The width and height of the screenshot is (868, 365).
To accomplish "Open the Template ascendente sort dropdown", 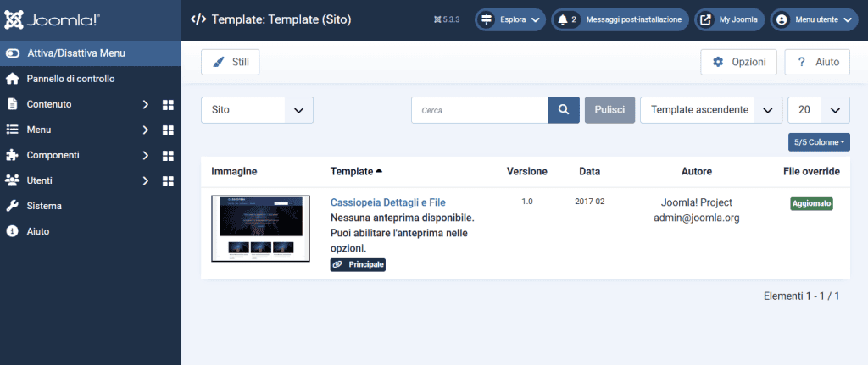I will 711,110.
